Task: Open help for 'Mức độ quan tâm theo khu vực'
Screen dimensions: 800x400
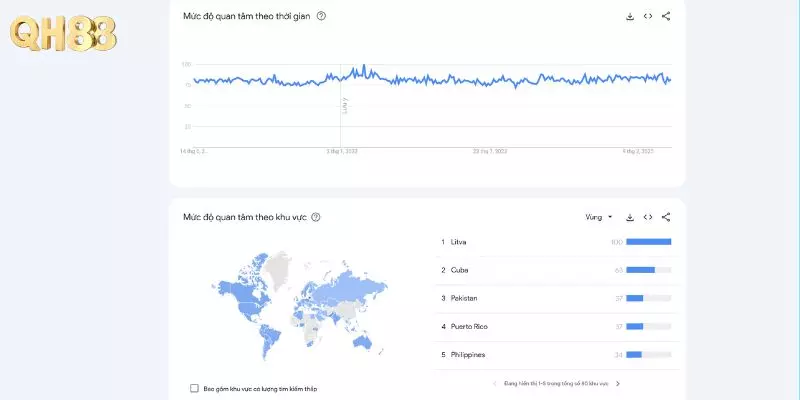Action: 316,217
